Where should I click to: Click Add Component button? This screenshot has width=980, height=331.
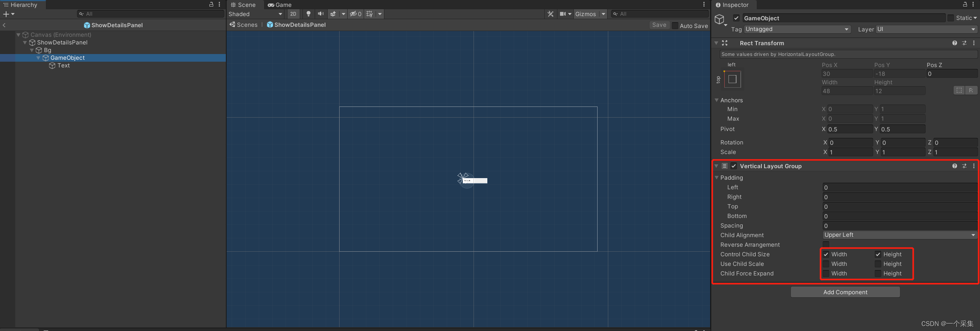pyautogui.click(x=845, y=292)
